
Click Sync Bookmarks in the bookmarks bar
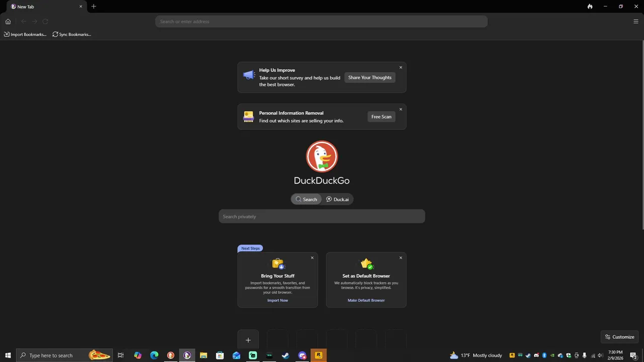click(x=72, y=34)
